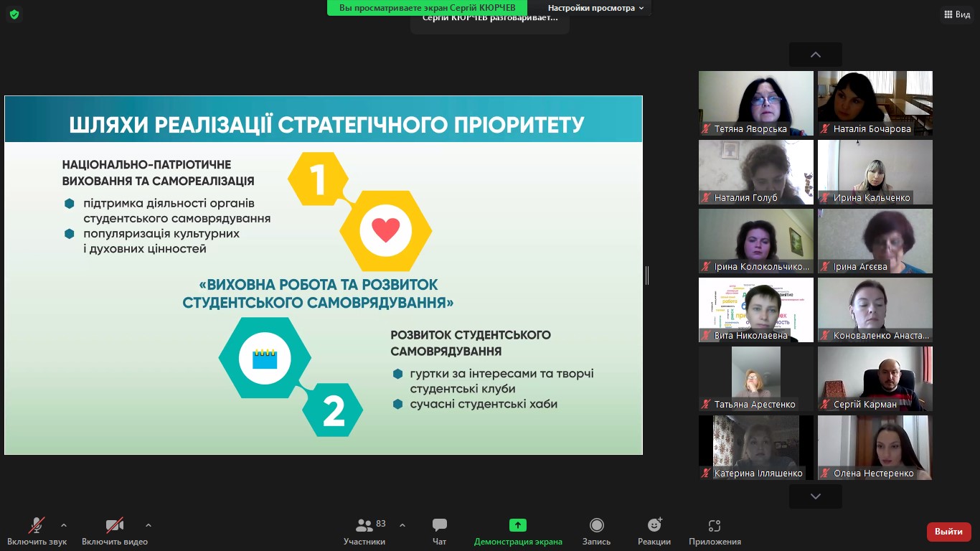Click the slide text підтримка діяльності органів
The width and height of the screenshot is (980, 551).
[169, 203]
